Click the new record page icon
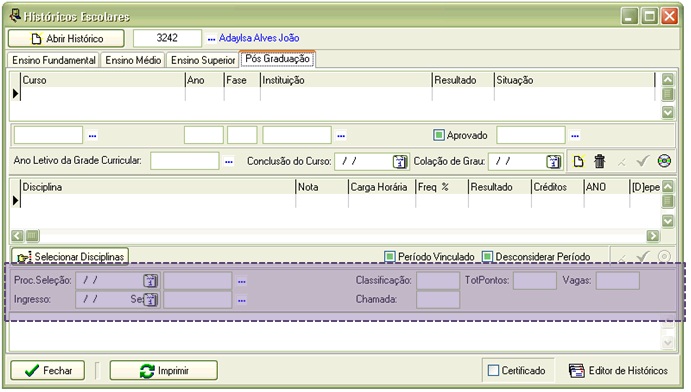The image size is (691, 392). pyautogui.click(x=578, y=161)
